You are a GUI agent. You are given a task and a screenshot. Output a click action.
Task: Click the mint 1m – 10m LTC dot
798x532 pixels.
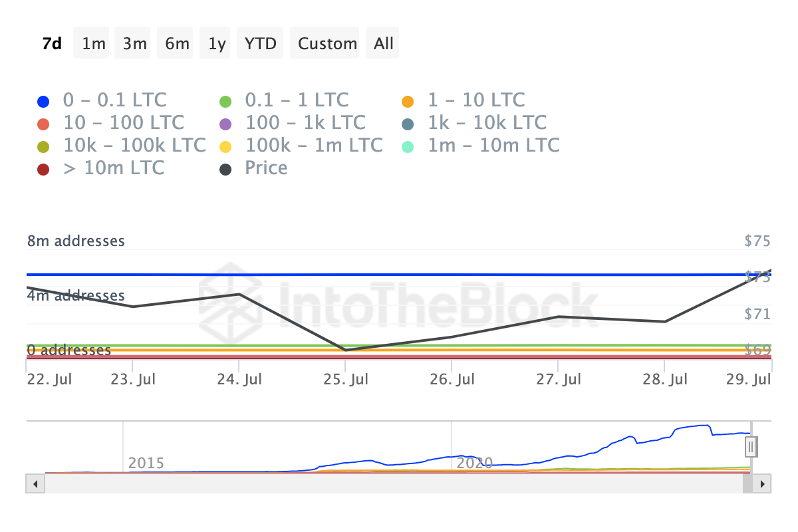point(408,147)
